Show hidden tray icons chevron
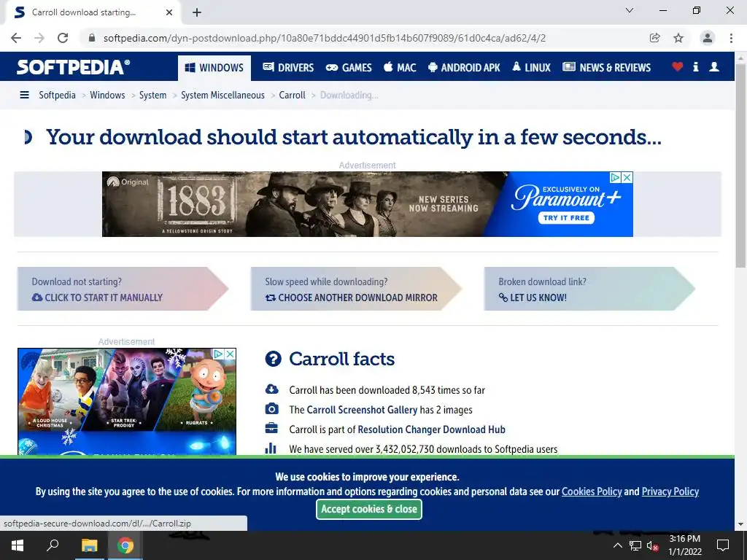 tap(617, 545)
